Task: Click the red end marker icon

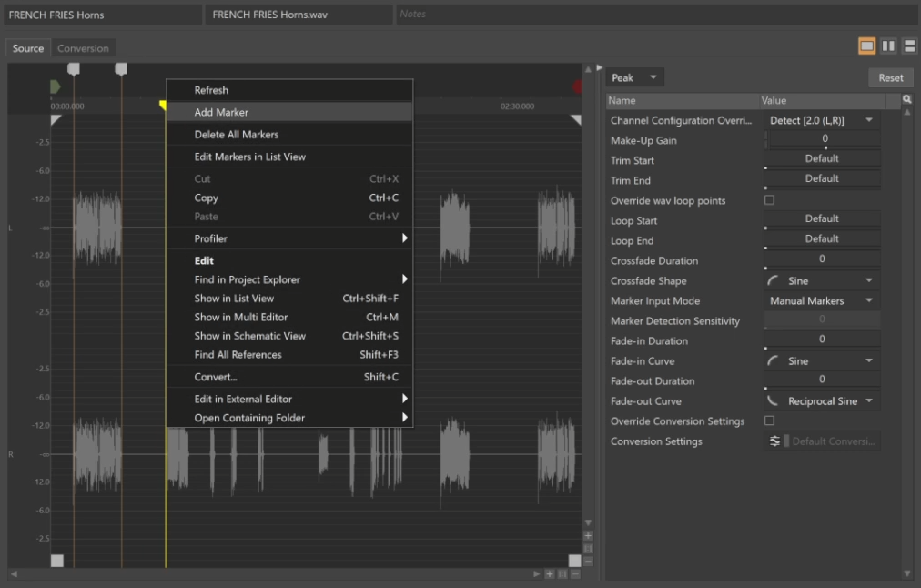Action: 578,87
